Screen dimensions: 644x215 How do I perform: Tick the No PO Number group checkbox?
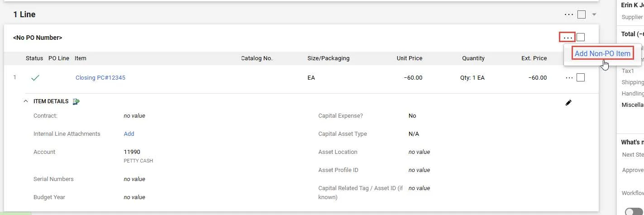coord(581,37)
